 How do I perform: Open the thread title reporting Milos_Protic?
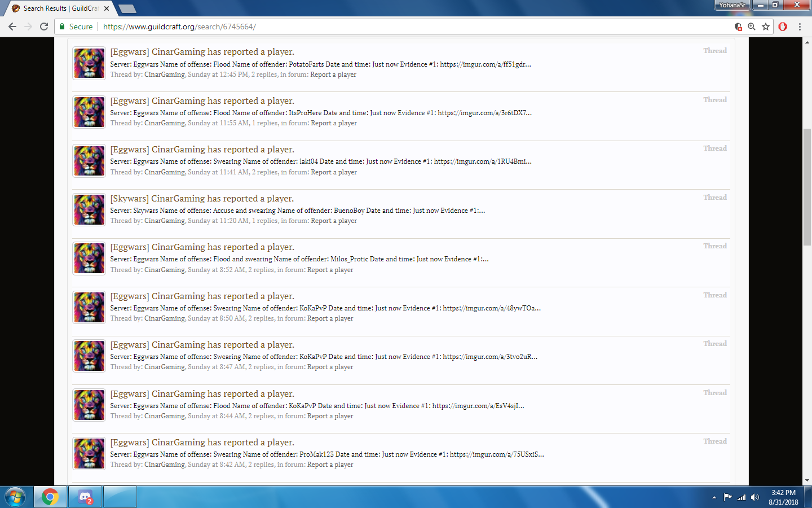pos(202,247)
